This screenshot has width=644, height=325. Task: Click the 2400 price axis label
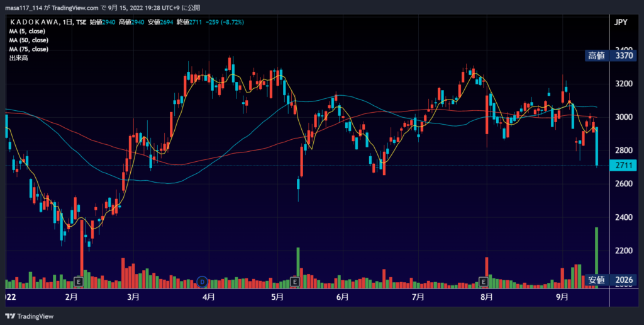tap(623, 217)
